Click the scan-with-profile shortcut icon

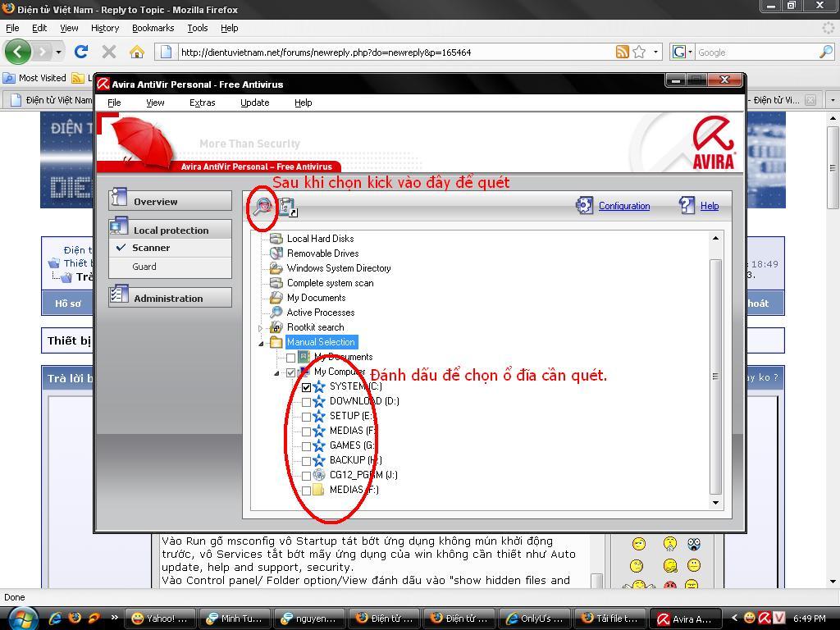[x=288, y=207]
